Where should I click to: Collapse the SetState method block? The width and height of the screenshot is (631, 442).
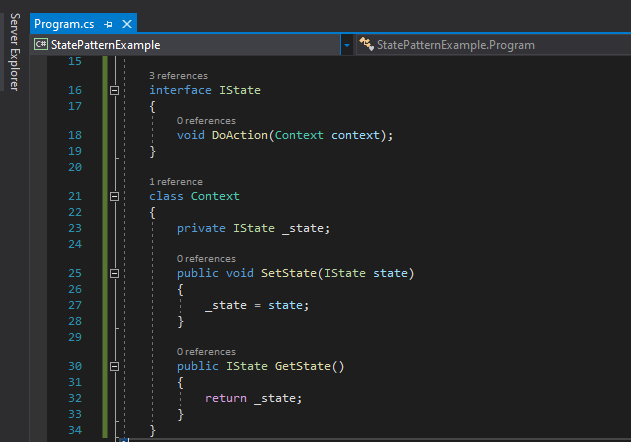tap(114, 274)
